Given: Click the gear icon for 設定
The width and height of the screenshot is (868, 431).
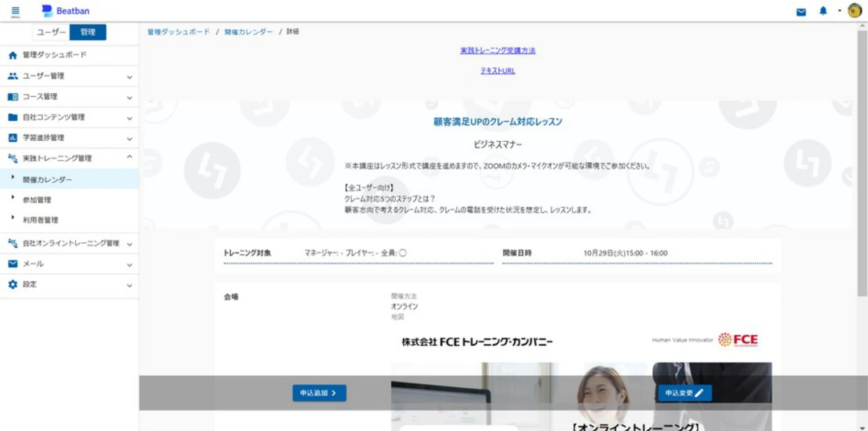Looking at the screenshot, I should pos(13,284).
